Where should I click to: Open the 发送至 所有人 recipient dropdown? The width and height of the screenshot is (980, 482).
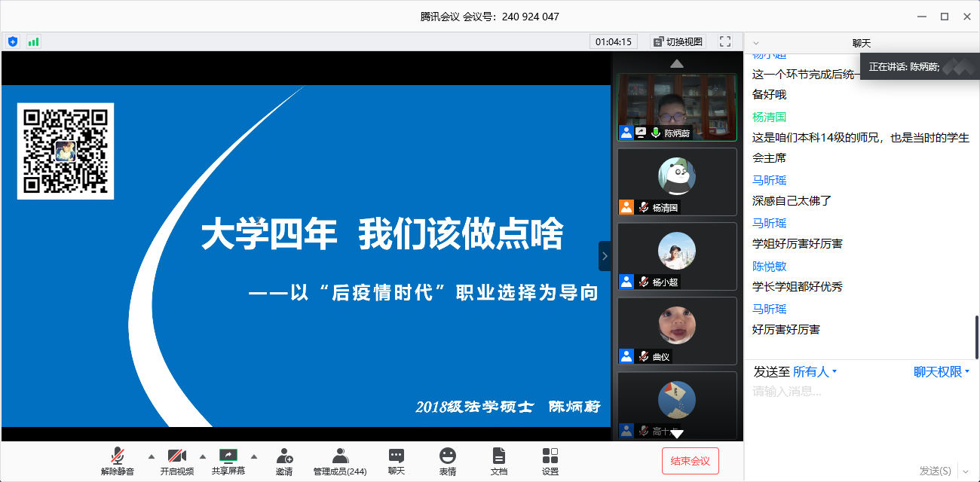click(x=815, y=372)
